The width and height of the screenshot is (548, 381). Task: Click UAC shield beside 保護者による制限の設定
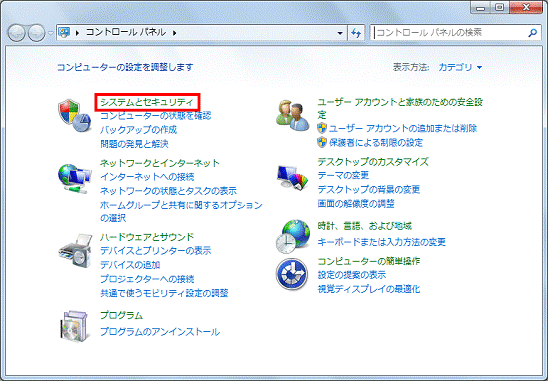click(322, 142)
